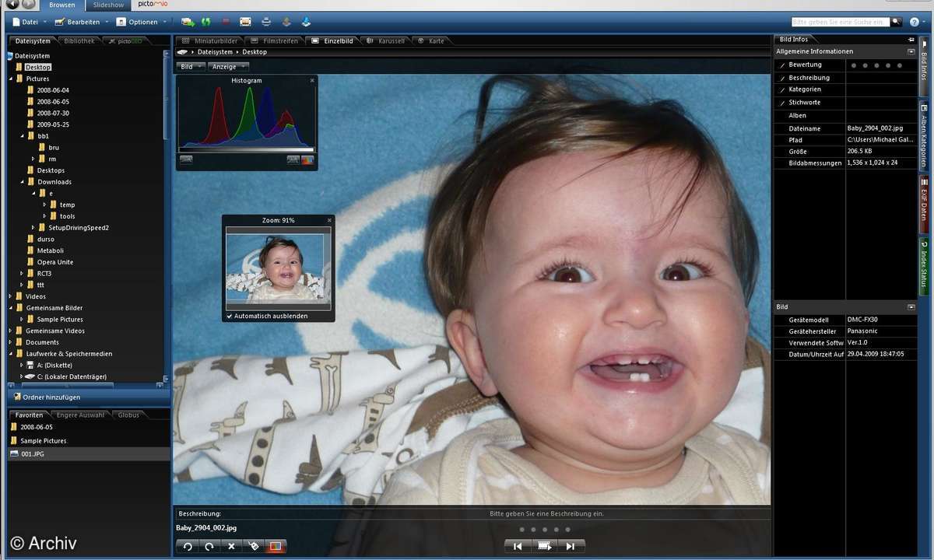Image resolution: width=934 pixels, height=560 pixels.
Task: Open 'EXIF Daten' side tab
Action: click(924, 205)
